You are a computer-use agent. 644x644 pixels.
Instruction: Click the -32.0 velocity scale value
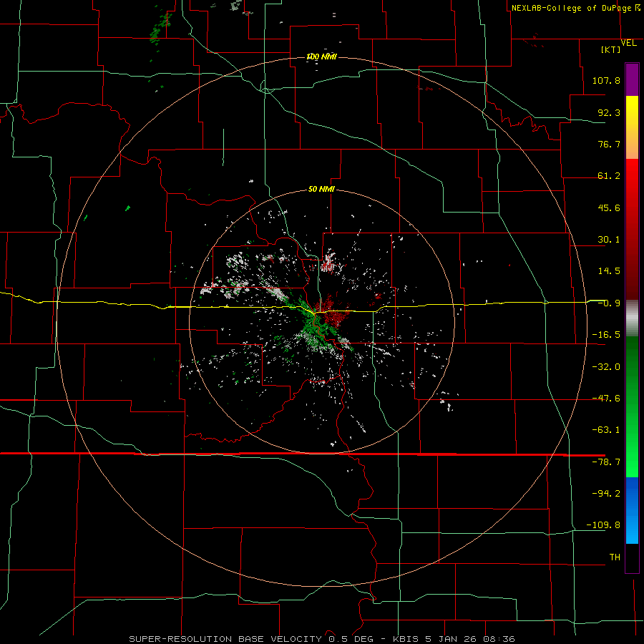[x=606, y=366]
